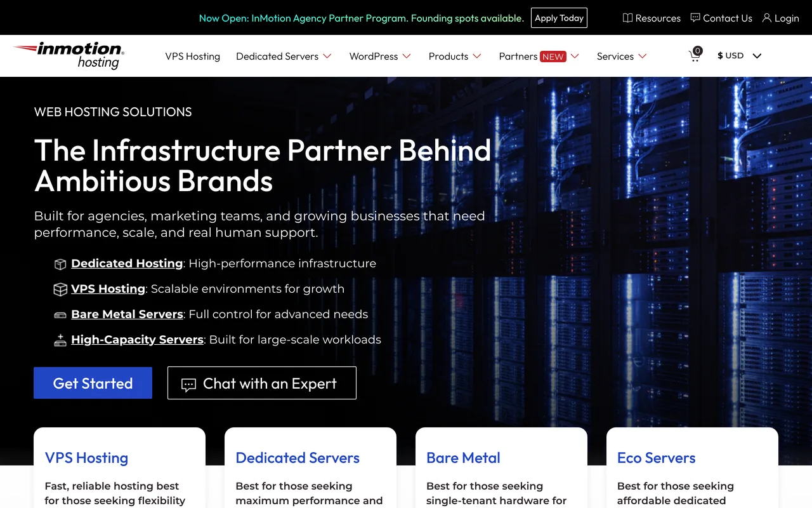
Task: Click the Agency Partner Program announcement text
Action: click(362, 18)
